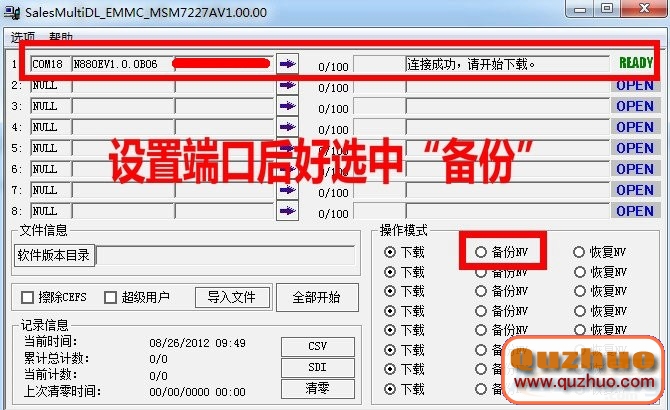Click the SDI button
Screen dimensions: 670x410
[317, 367]
